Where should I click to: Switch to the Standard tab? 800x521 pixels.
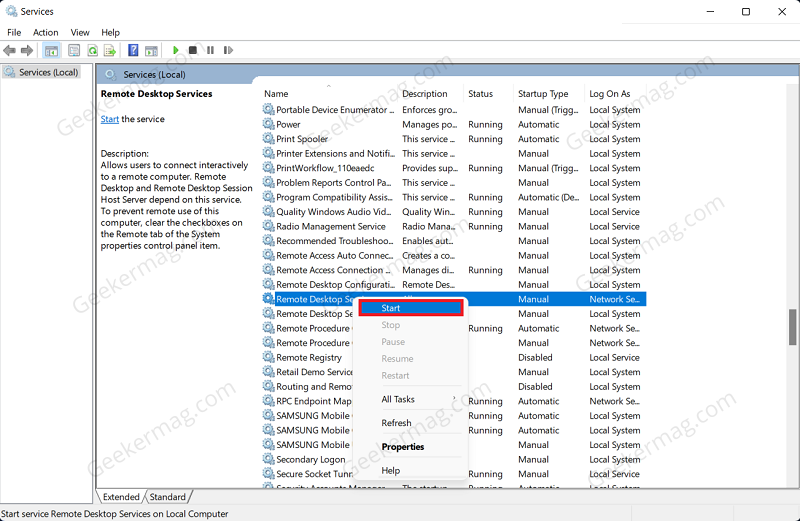click(168, 497)
